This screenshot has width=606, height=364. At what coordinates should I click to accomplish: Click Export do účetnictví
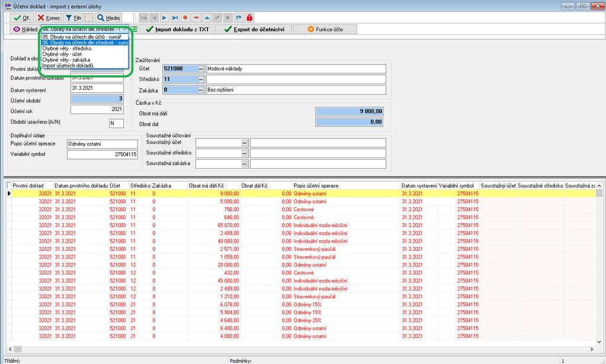pos(254,30)
